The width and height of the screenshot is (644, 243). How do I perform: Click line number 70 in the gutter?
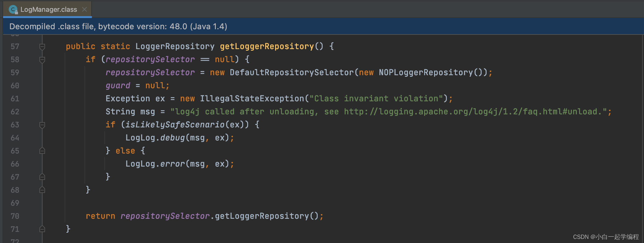[15, 216]
